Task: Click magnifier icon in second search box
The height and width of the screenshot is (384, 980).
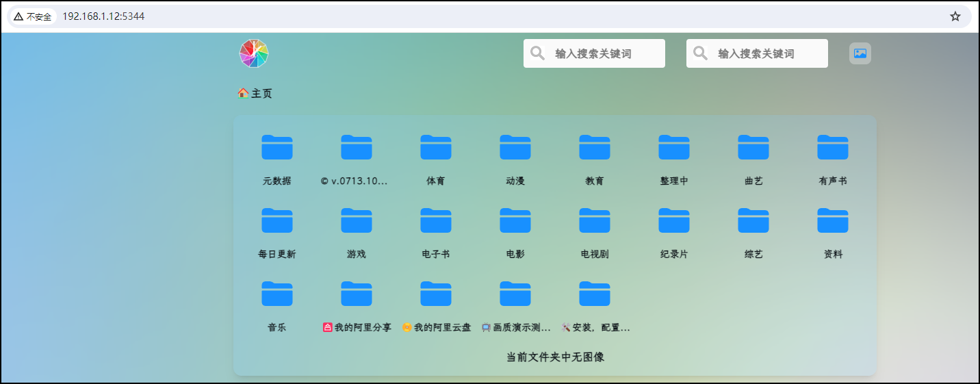Action: coord(701,53)
